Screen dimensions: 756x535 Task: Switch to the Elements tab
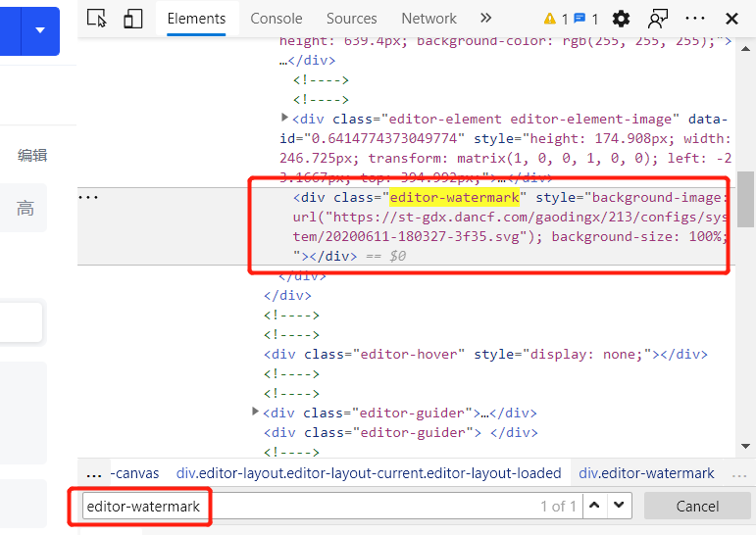coord(196,19)
